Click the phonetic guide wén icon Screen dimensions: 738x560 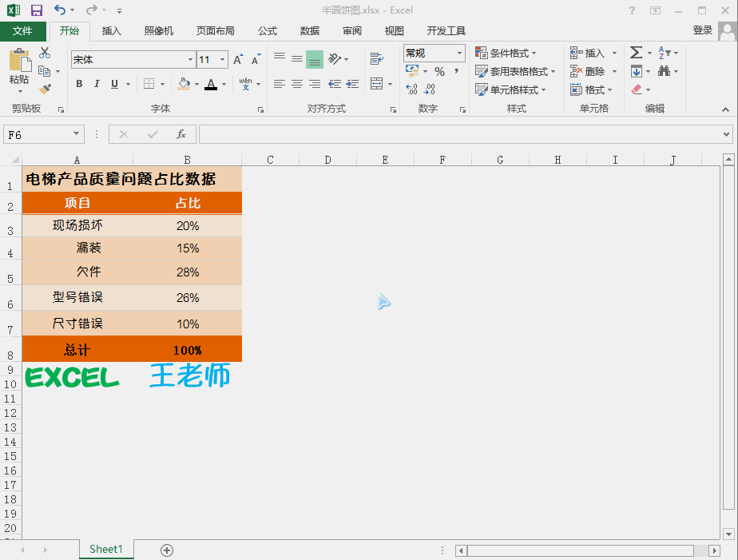246,84
